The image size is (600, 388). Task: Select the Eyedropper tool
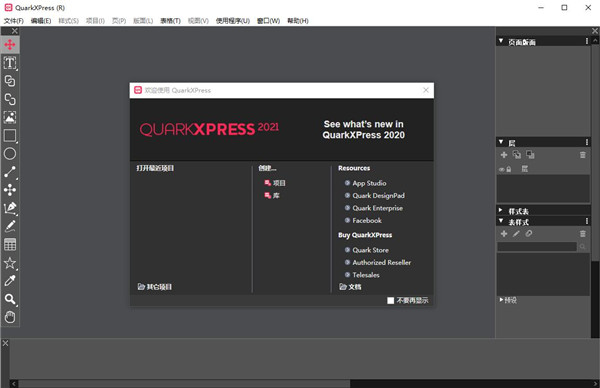[10, 281]
